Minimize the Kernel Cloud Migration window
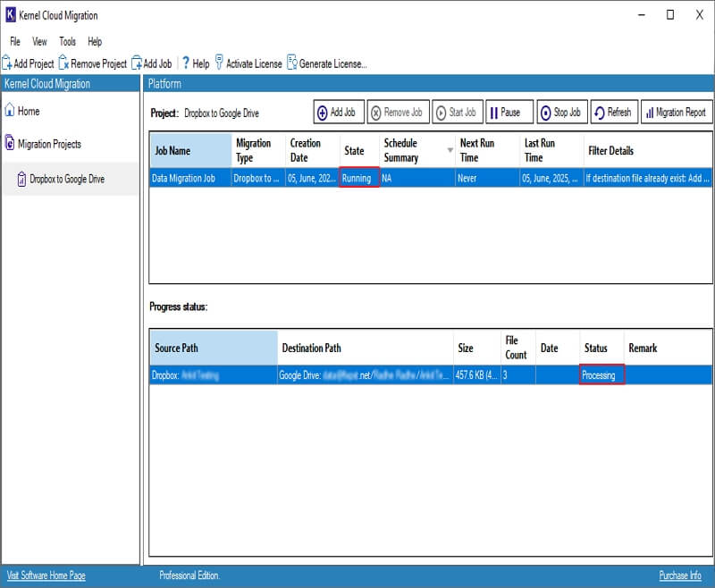The height and width of the screenshot is (588, 715). (x=641, y=14)
